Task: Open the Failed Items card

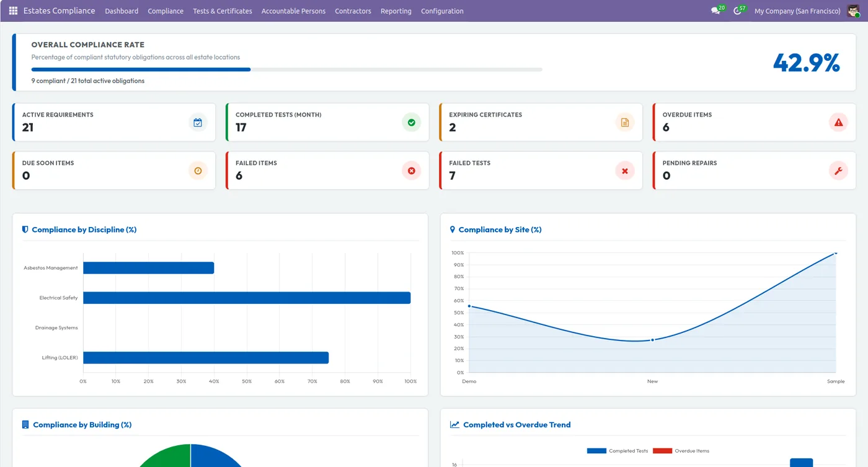Action: (327, 171)
